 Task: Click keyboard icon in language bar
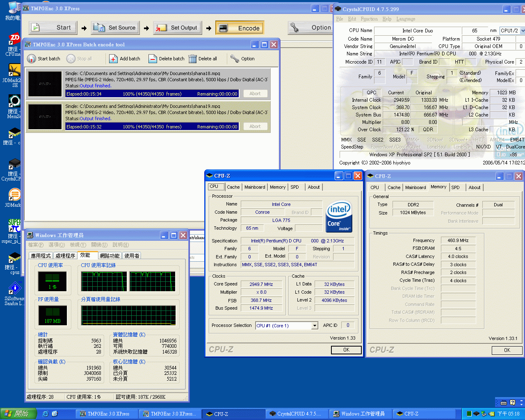pos(503,402)
